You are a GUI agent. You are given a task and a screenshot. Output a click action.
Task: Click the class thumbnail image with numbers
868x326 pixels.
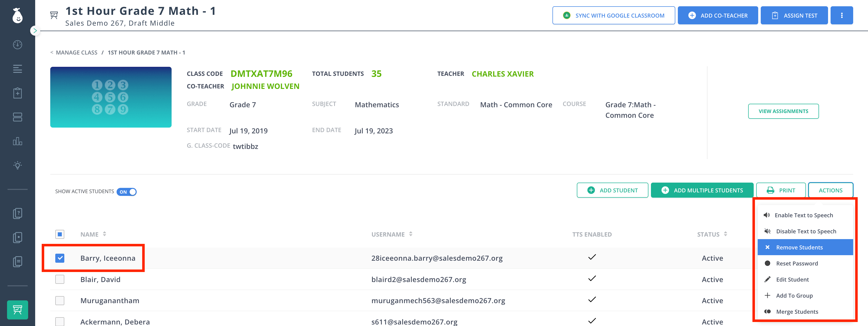coord(111,97)
